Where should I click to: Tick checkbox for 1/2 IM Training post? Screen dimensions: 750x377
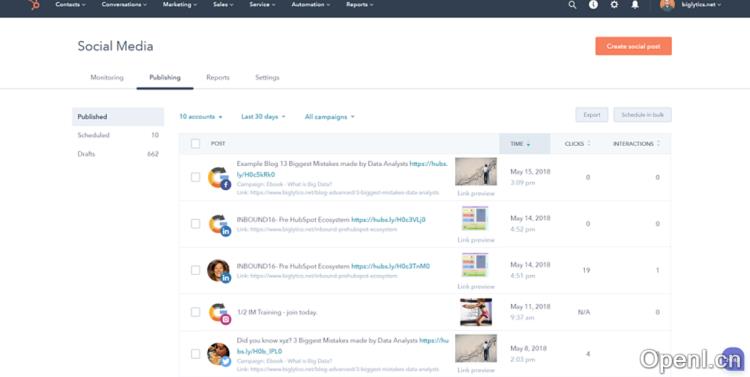coord(195,312)
